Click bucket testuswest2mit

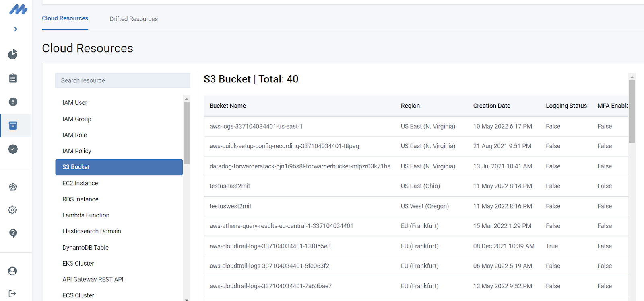point(230,206)
